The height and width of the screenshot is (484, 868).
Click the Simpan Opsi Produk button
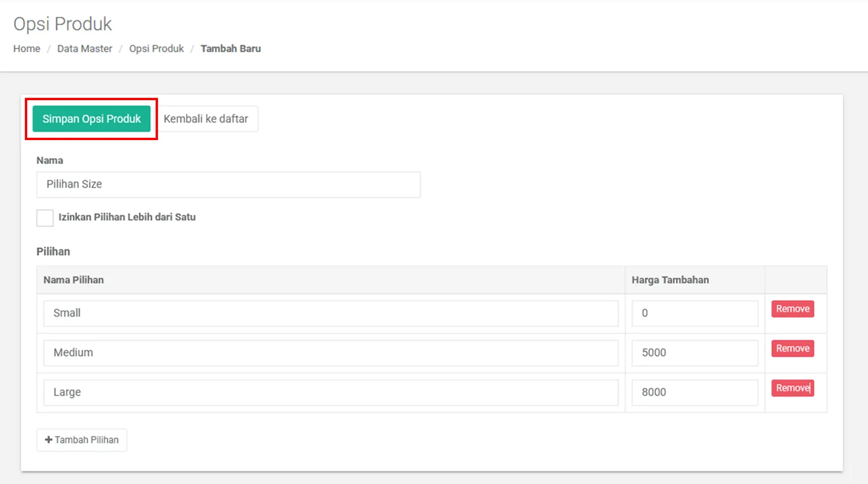click(91, 119)
